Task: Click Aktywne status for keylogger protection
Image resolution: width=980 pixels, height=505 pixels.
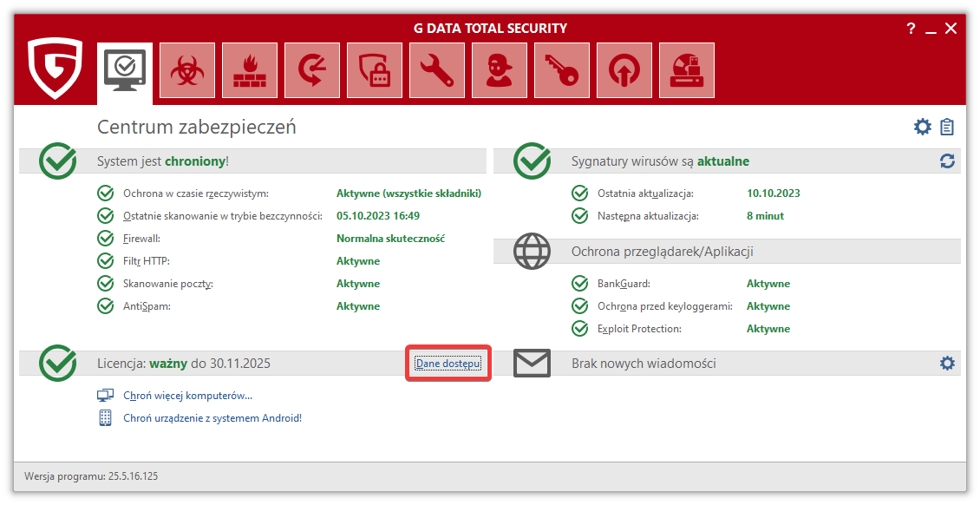Action: coord(768,305)
